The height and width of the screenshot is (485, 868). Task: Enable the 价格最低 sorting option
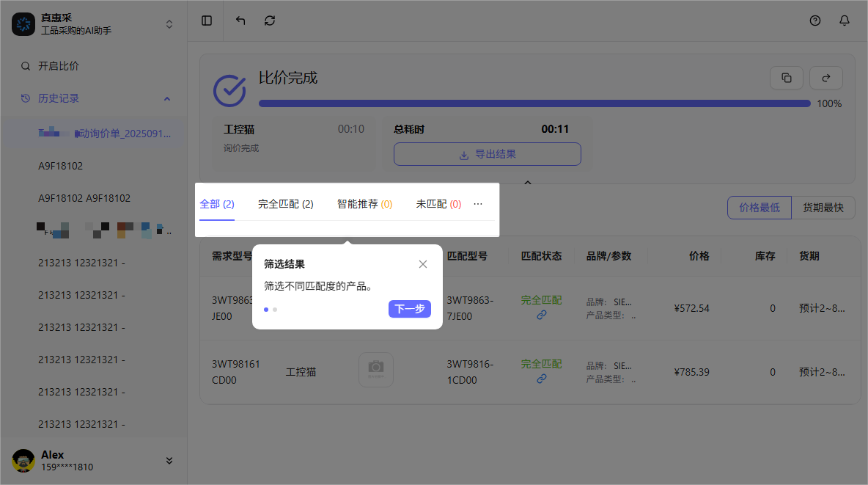point(759,208)
